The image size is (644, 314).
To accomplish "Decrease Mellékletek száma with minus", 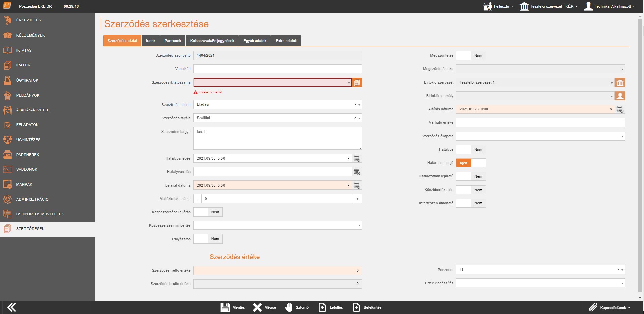I will click(x=197, y=199).
